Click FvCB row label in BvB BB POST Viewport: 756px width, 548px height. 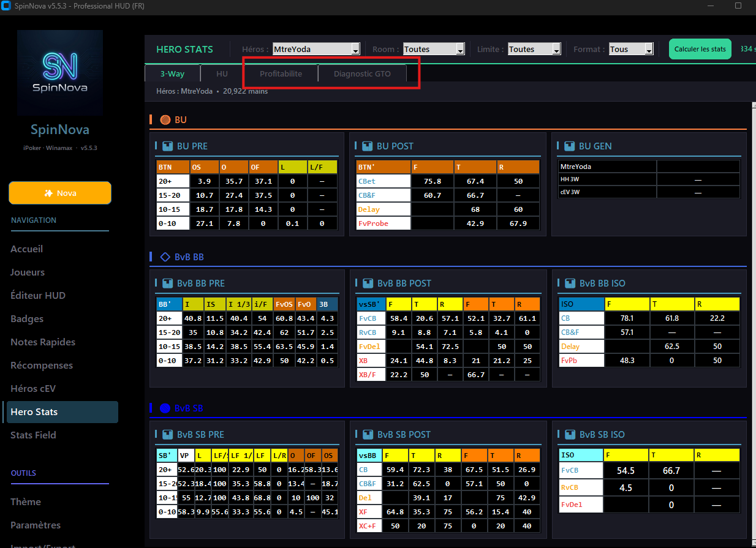click(x=371, y=318)
